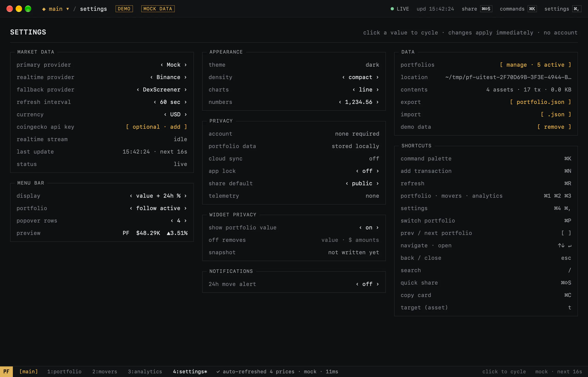This screenshot has height=377, width=588.
Task: Cycle menu bar display value + 24h %
Action: [x=158, y=196]
